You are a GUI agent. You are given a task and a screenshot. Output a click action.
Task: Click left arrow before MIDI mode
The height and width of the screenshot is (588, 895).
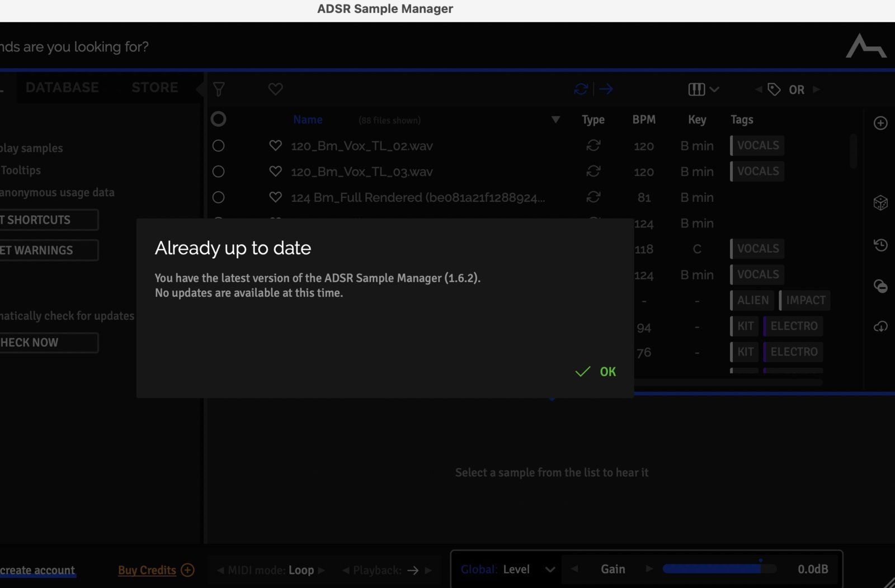220,571
